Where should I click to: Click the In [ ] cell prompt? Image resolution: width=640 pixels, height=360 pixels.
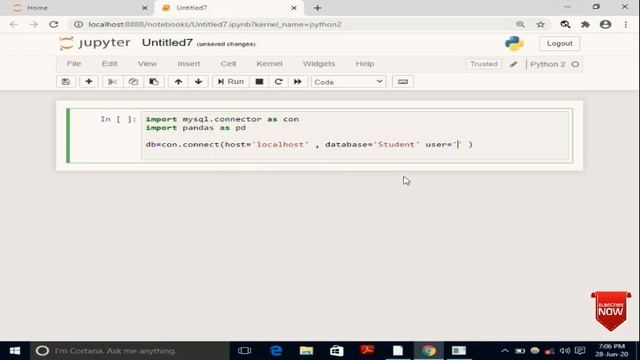click(x=118, y=119)
